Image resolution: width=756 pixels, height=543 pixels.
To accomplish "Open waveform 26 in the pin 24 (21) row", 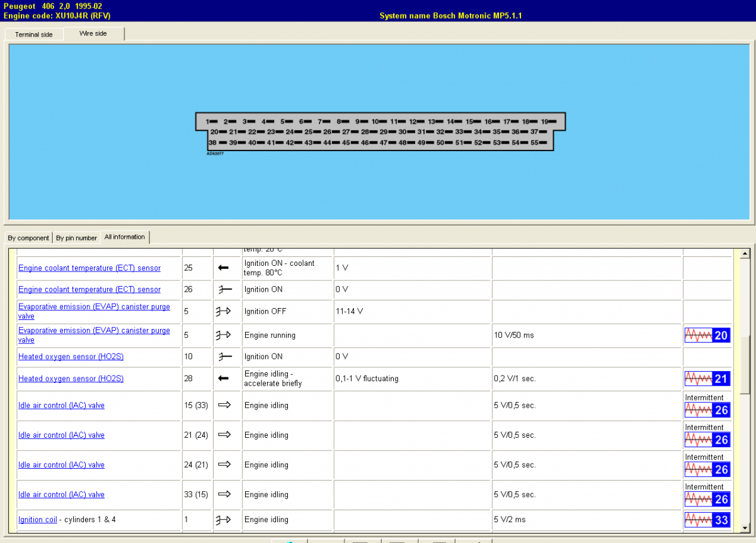I will pyautogui.click(x=707, y=469).
